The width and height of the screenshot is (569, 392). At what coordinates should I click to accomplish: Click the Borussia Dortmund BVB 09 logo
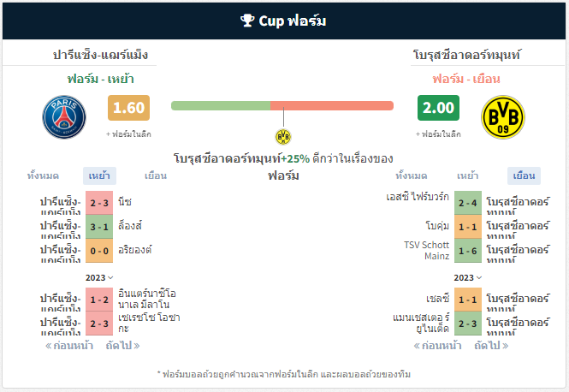503,117
